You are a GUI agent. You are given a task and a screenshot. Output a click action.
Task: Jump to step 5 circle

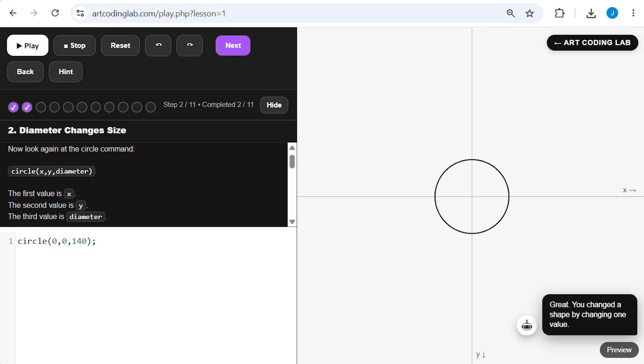coord(68,107)
